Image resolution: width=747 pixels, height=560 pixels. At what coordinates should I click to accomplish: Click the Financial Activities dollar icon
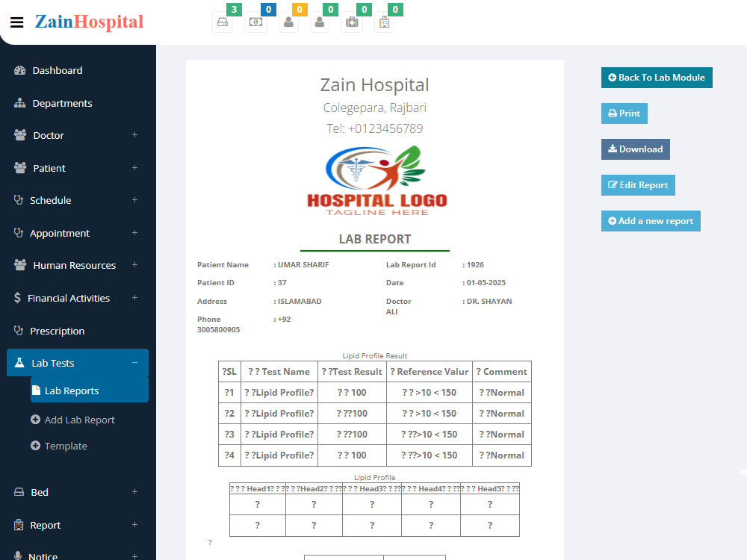[x=18, y=298]
